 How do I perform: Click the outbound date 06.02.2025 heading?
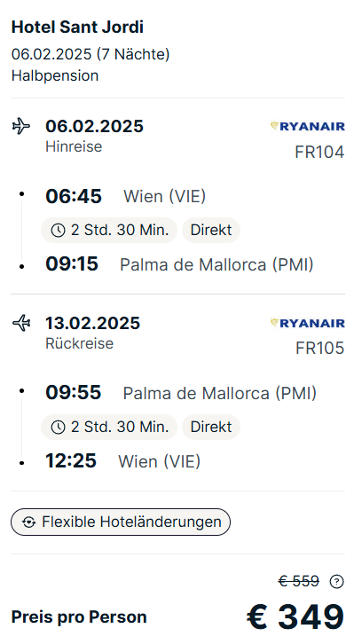tap(94, 126)
